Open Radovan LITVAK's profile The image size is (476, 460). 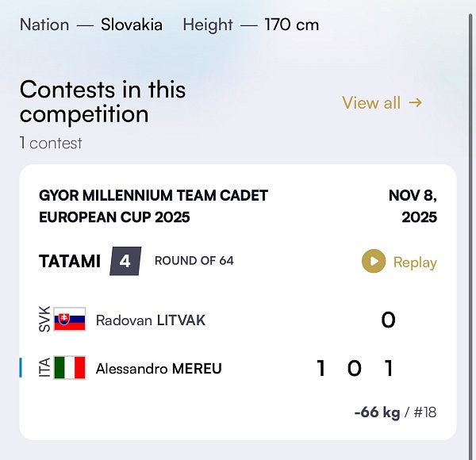[150, 320]
